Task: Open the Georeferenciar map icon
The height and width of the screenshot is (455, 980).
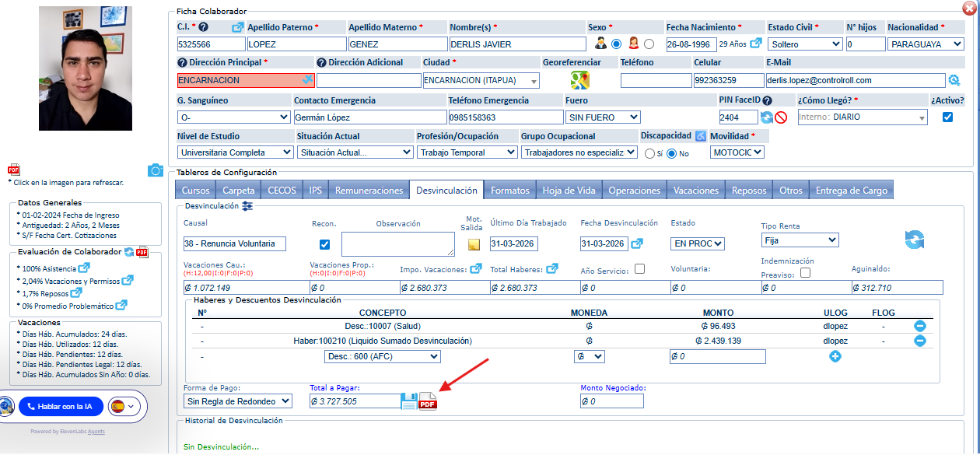Action: [580, 80]
